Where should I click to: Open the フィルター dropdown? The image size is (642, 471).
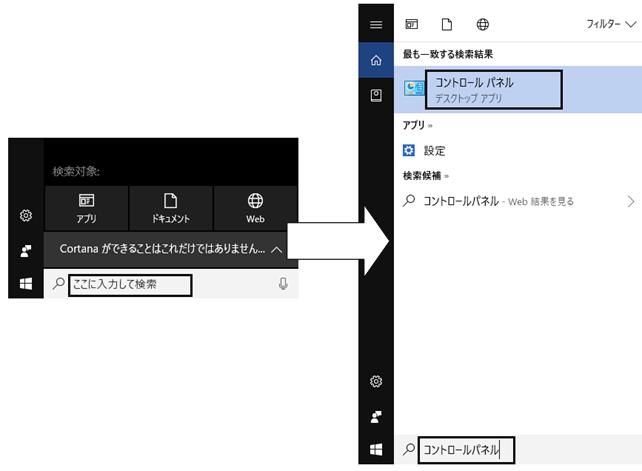click(610, 24)
